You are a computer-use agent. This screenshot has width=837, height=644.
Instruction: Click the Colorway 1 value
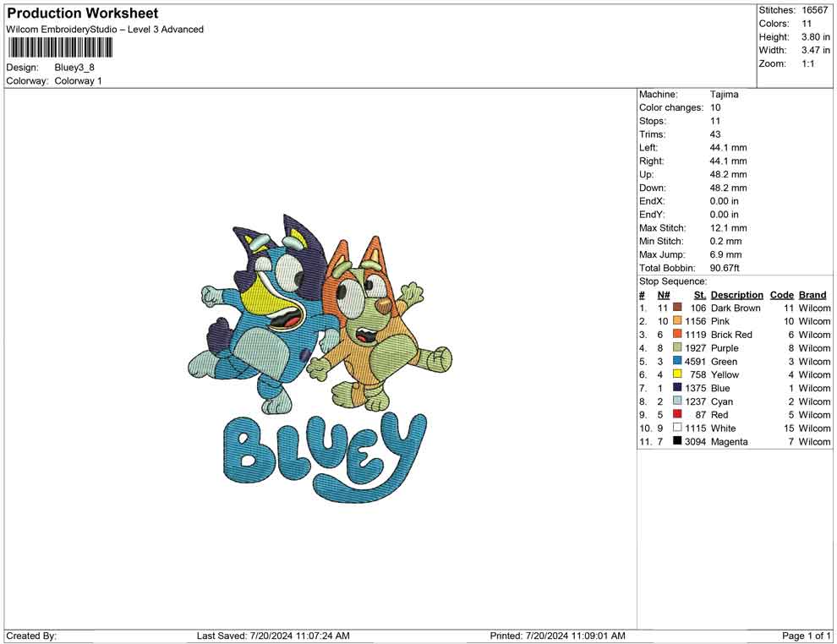tap(78, 81)
